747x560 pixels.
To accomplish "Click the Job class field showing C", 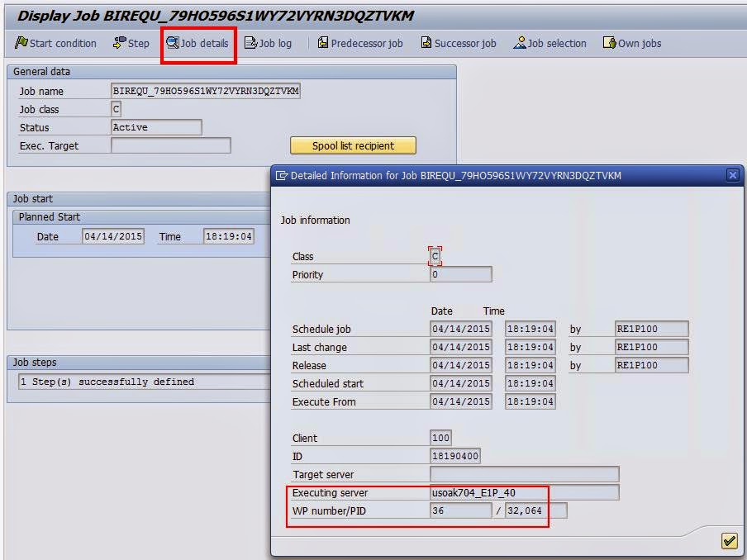I will (x=116, y=109).
